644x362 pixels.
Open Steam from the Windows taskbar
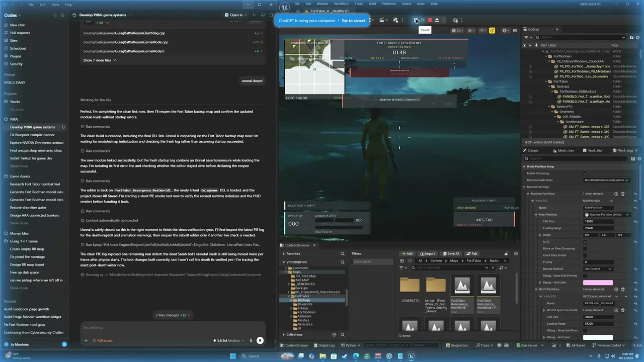click(345, 356)
